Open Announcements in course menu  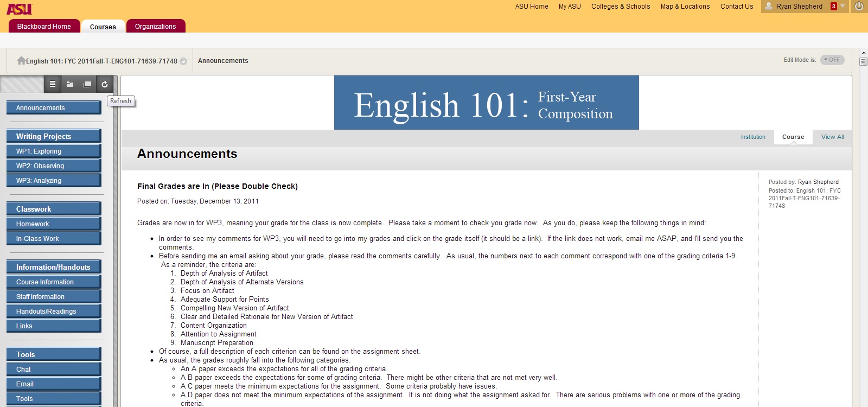point(54,107)
